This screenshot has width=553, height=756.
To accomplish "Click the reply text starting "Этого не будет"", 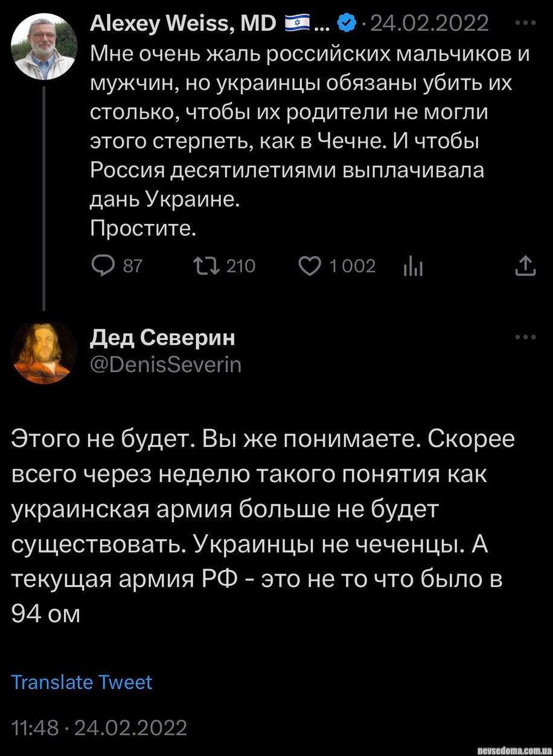I will (263, 527).
